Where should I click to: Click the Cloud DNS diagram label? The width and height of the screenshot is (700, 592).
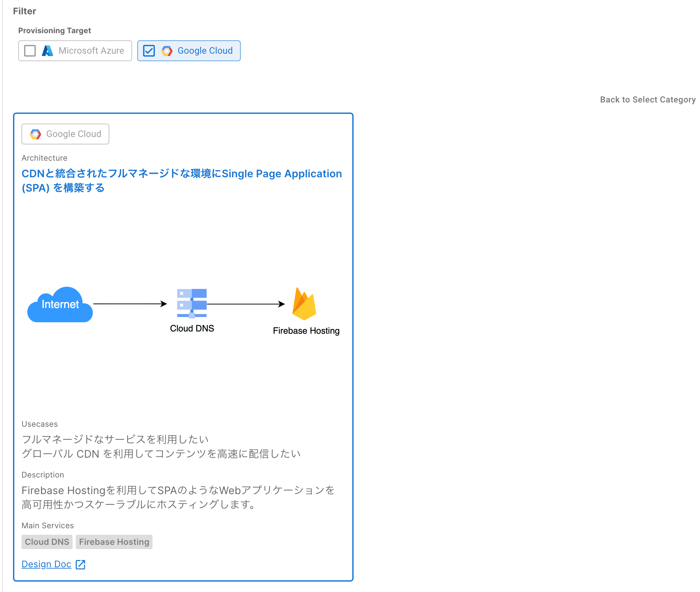click(x=192, y=328)
